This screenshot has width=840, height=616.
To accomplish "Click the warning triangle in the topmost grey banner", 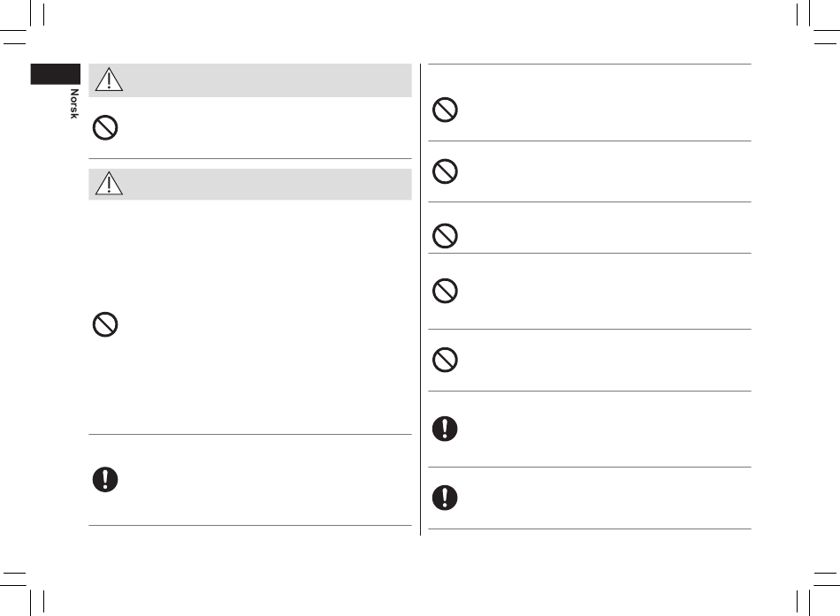I will click(x=109, y=80).
